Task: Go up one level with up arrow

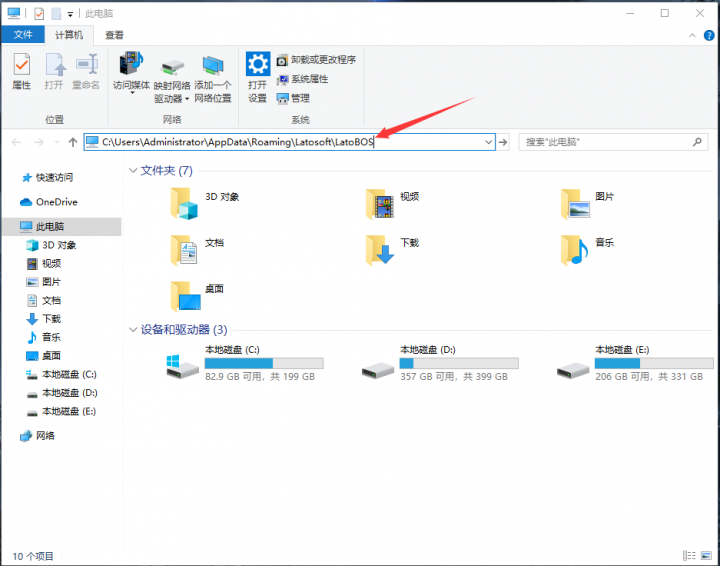Action: pyautogui.click(x=73, y=142)
